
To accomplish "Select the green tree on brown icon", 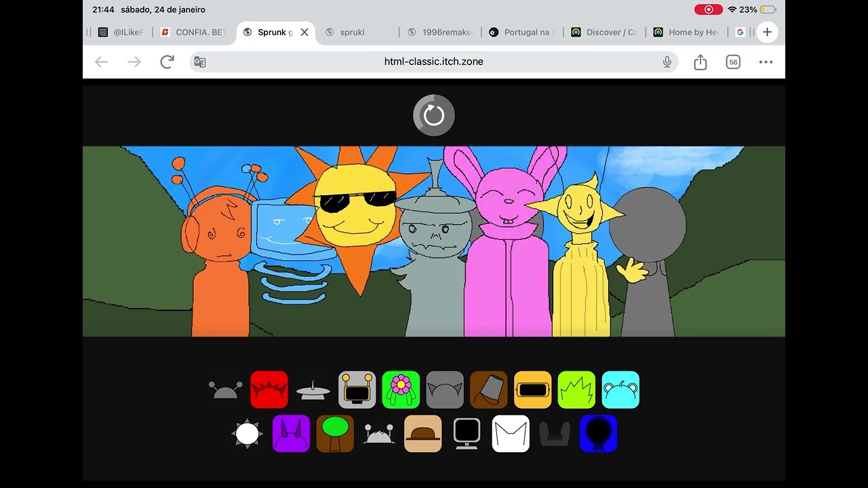I will (x=335, y=434).
